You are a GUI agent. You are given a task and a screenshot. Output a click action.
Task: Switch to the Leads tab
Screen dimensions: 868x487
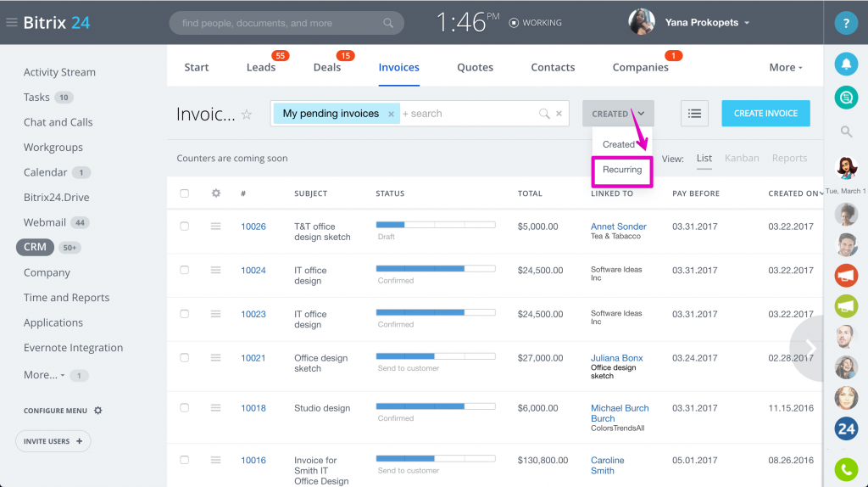[x=261, y=67]
